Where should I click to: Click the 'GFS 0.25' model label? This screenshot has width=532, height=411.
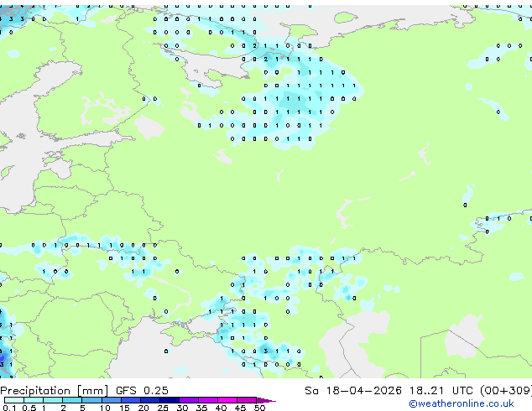tap(142, 391)
